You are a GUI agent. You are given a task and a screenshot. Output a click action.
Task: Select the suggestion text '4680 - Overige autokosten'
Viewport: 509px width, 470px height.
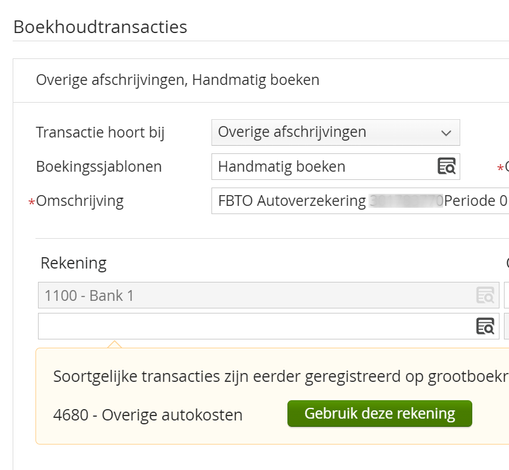148,415
